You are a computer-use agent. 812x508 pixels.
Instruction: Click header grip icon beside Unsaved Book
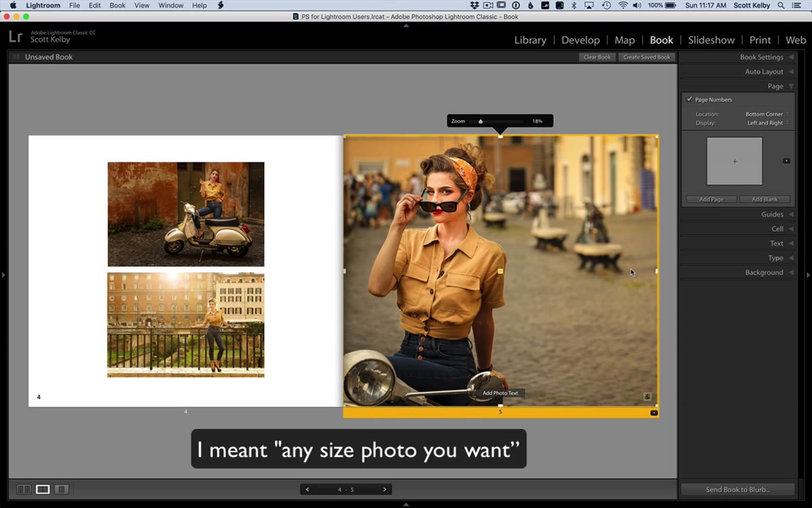click(x=16, y=57)
